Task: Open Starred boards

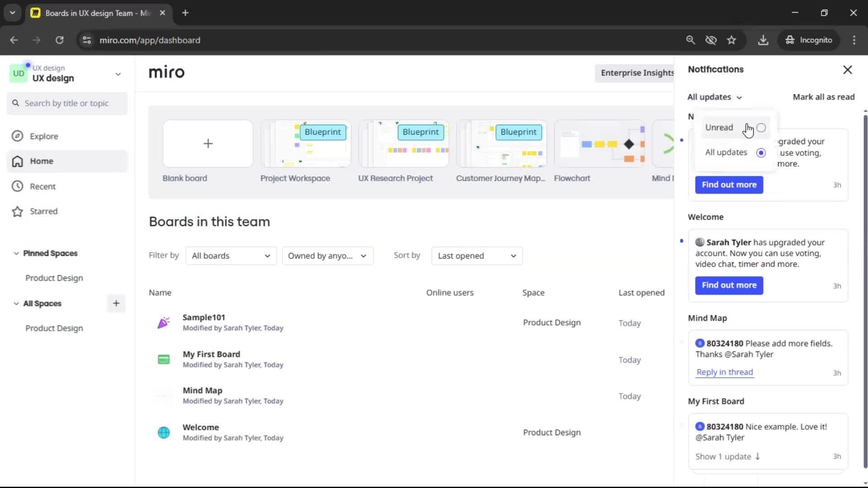Action: (67, 211)
